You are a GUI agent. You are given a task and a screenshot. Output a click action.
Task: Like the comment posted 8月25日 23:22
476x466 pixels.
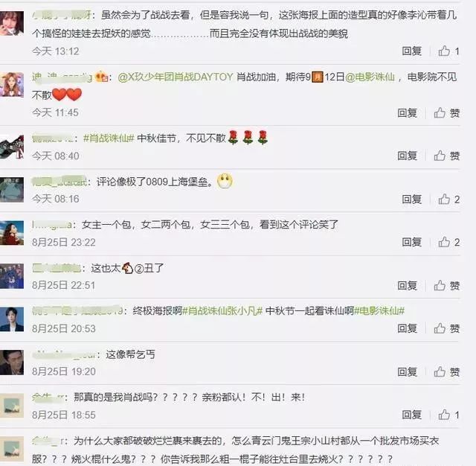(x=448, y=242)
